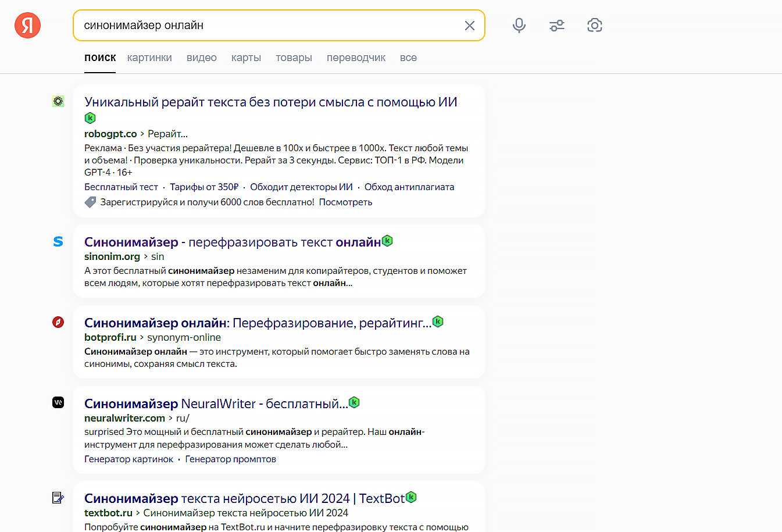
Task: Open the Обходит детекторы ИИ sitelink
Action: [301, 187]
